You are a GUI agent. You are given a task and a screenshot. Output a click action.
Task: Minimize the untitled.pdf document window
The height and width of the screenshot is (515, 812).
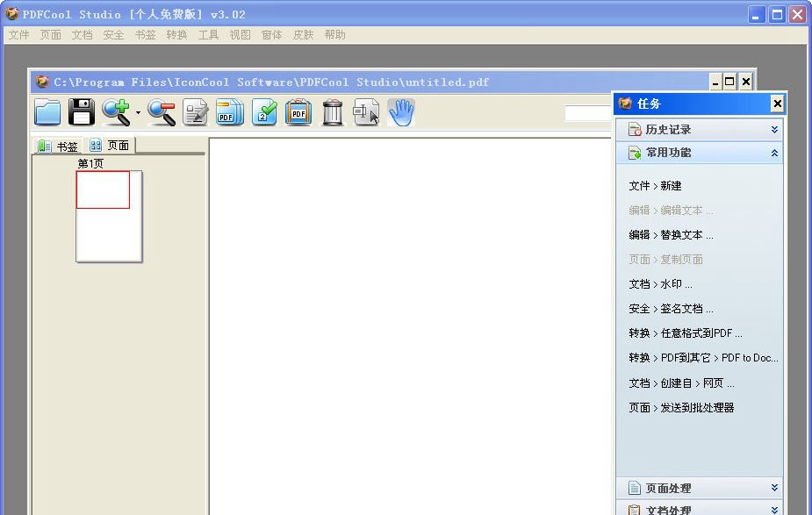715,82
